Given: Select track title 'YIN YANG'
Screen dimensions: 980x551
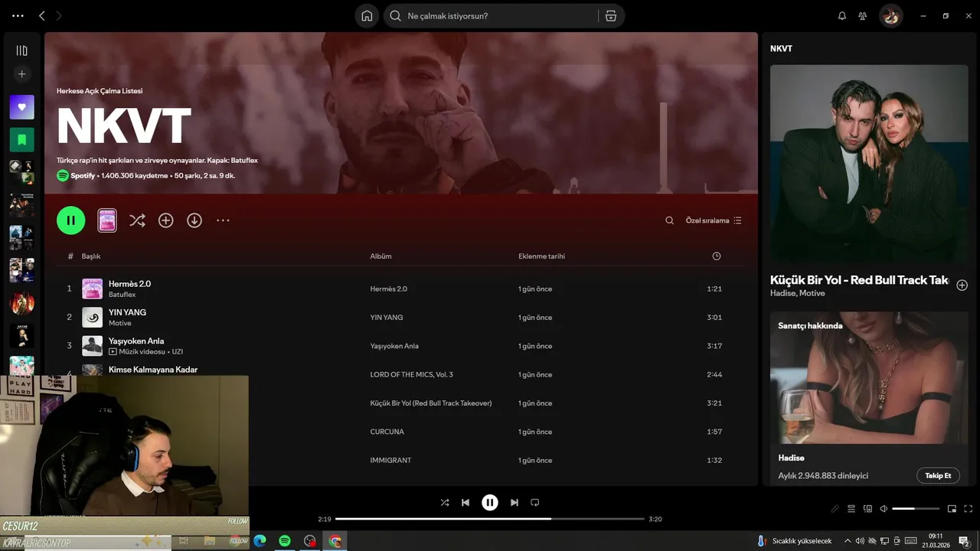Looking at the screenshot, I should pyautogui.click(x=127, y=312).
